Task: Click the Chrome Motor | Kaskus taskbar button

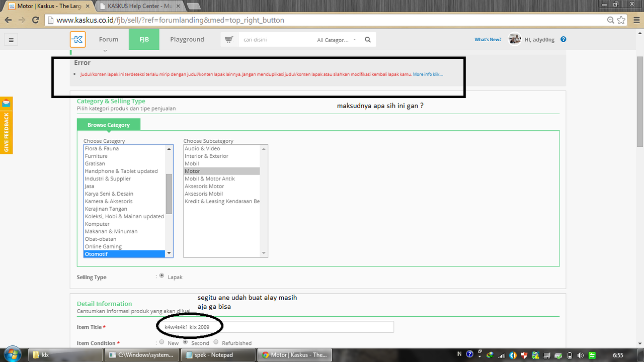Action: [295, 354]
